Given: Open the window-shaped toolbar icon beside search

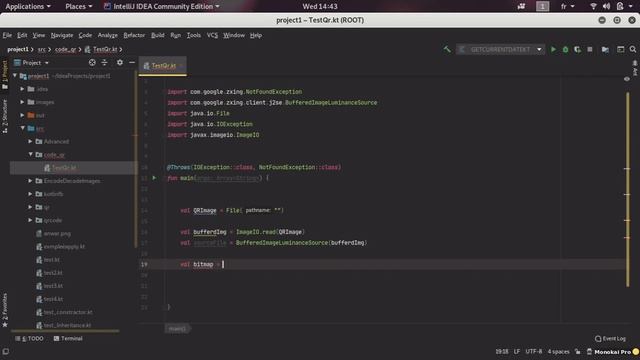Looking at the screenshot, I should tap(620, 49).
